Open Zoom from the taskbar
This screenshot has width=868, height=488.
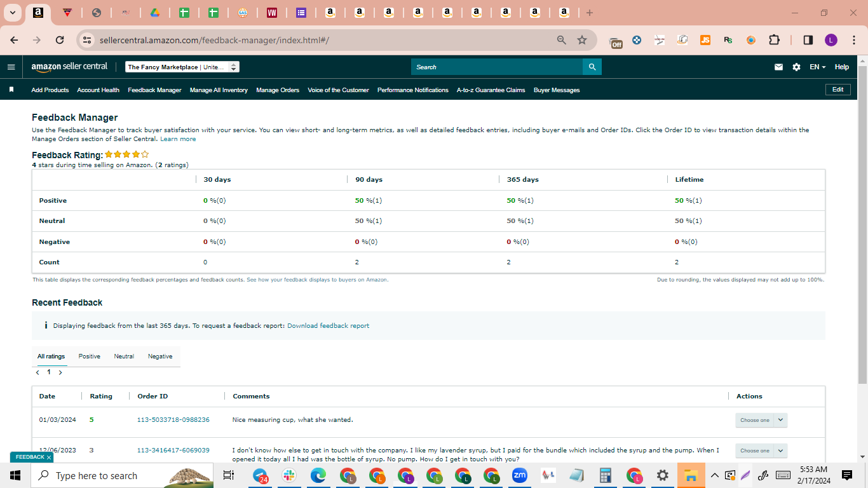point(520,475)
